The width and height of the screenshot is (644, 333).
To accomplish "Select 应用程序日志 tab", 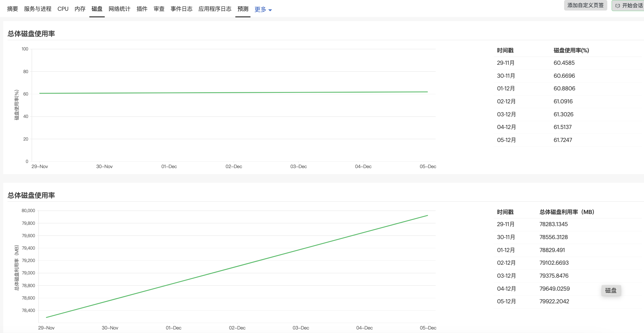I will [x=215, y=9].
